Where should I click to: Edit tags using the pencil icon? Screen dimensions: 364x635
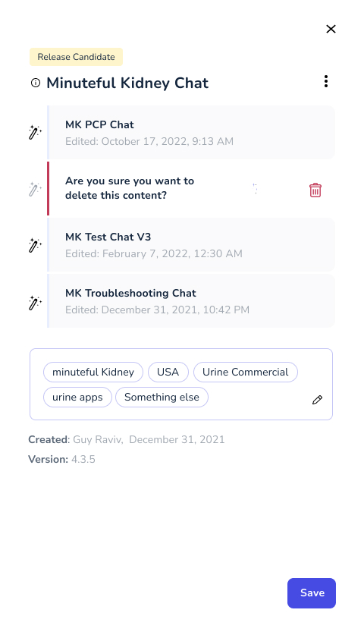click(318, 400)
